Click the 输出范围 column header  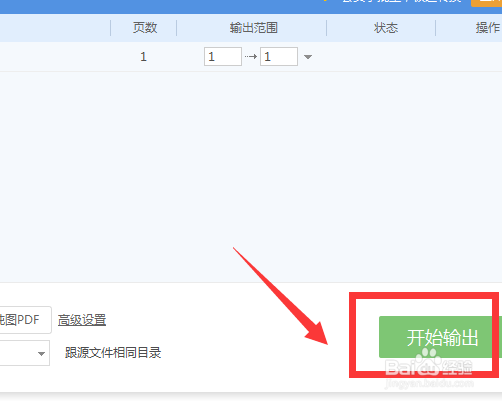click(x=253, y=28)
